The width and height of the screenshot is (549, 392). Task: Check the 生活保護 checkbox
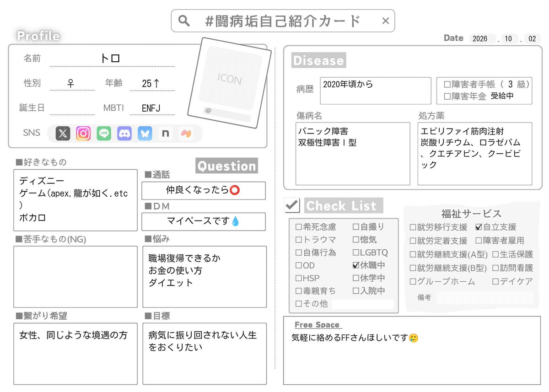tap(495, 255)
